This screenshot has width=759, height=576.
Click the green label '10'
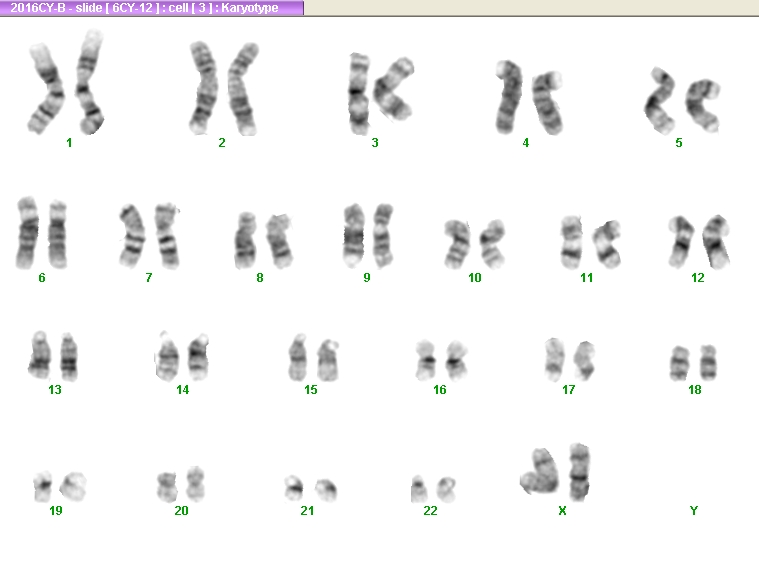pyautogui.click(x=475, y=278)
